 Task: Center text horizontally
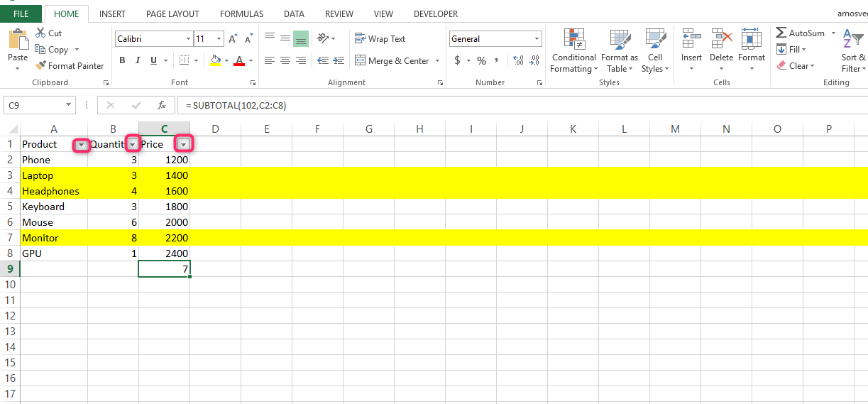pos(285,60)
